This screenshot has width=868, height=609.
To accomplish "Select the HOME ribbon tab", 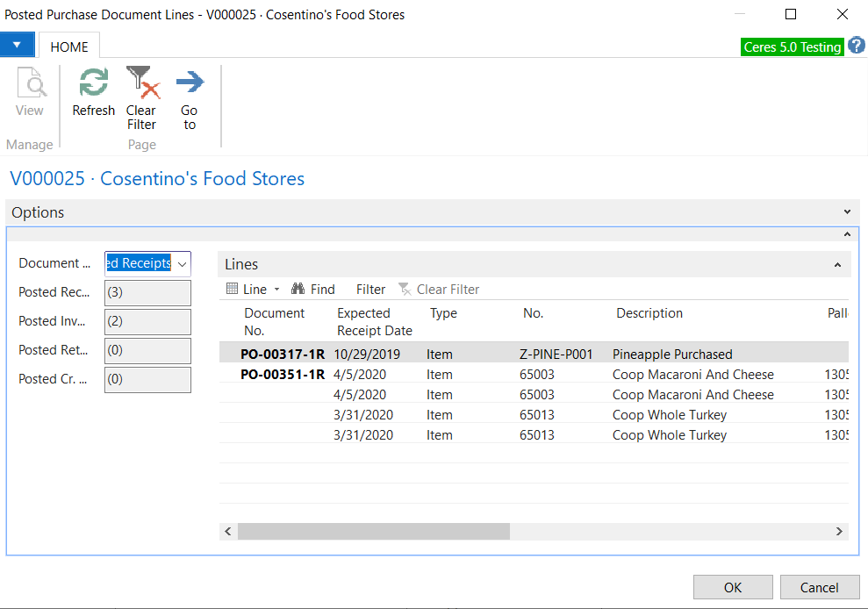I will [x=68, y=47].
